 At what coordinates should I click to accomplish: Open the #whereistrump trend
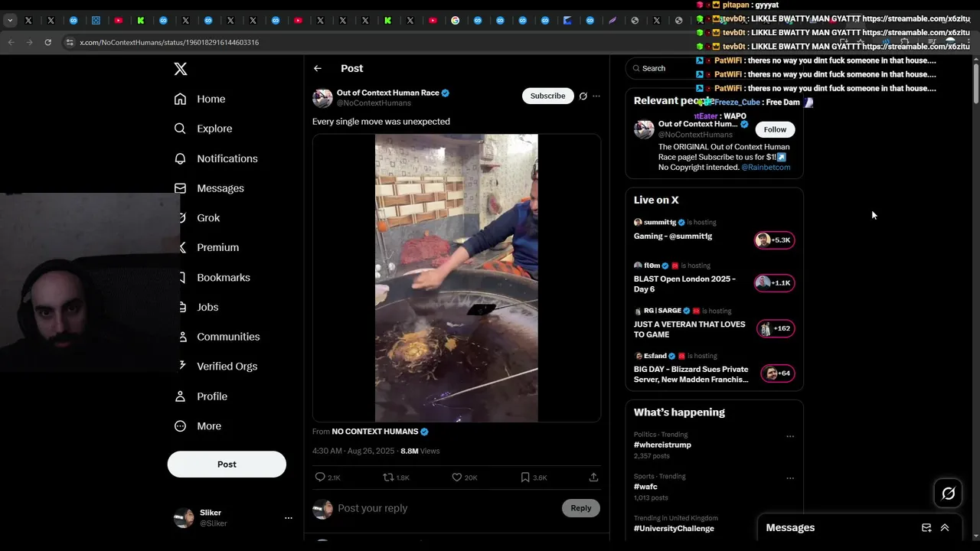click(x=662, y=445)
